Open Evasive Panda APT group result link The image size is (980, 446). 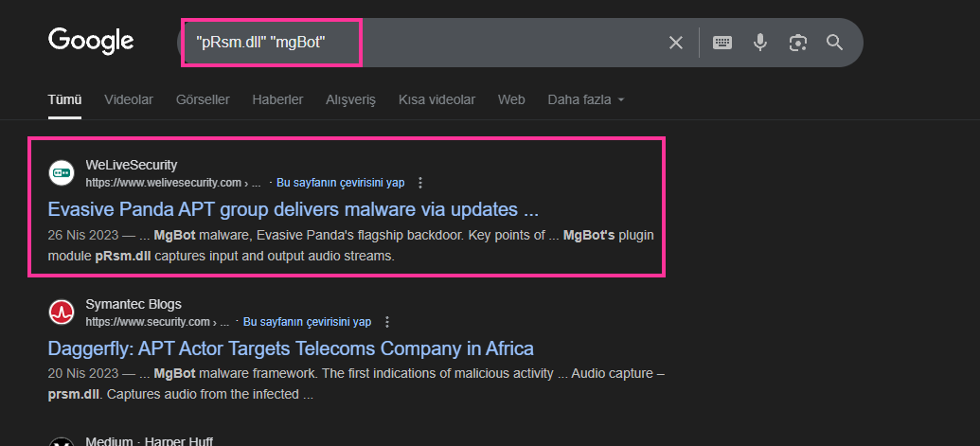click(294, 209)
